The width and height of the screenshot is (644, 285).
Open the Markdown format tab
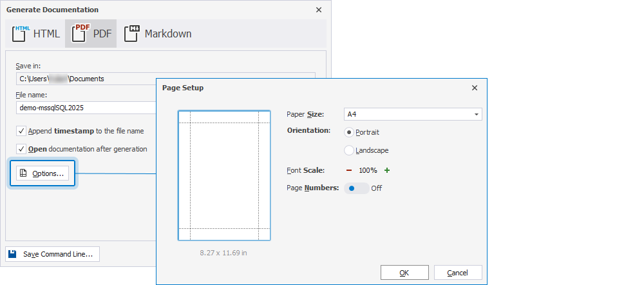158,34
